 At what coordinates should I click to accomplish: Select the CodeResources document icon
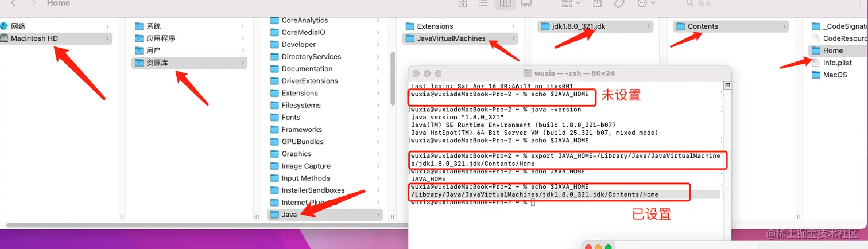pyautogui.click(x=816, y=38)
